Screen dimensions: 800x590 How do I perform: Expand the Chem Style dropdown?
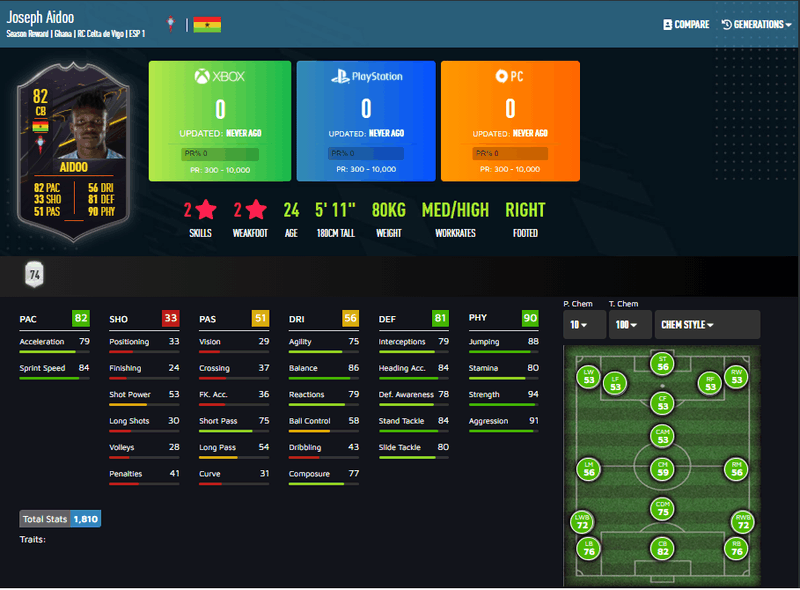click(707, 325)
